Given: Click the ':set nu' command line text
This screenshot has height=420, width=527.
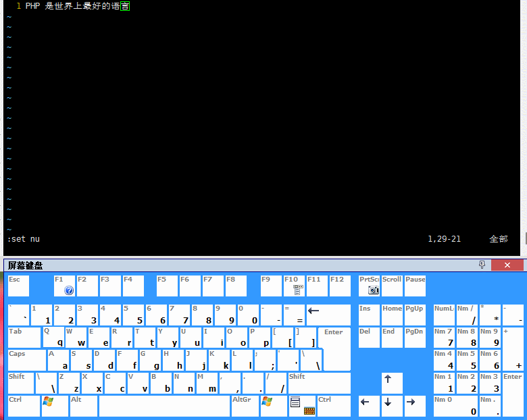Looking at the screenshot, I should pos(24,239).
